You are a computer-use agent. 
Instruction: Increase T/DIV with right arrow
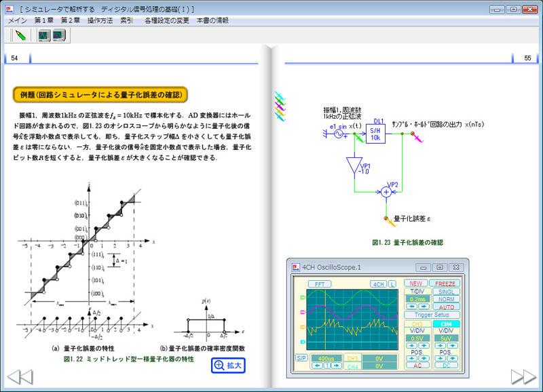click(x=424, y=307)
